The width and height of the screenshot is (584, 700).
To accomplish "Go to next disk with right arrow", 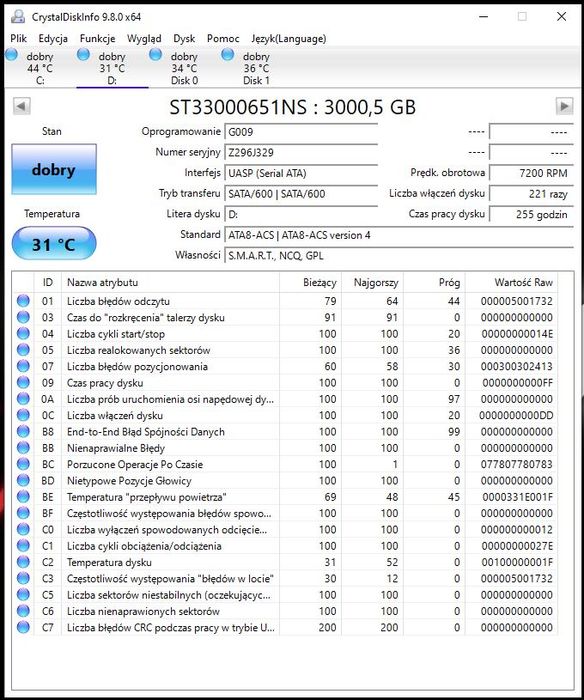I will point(564,106).
